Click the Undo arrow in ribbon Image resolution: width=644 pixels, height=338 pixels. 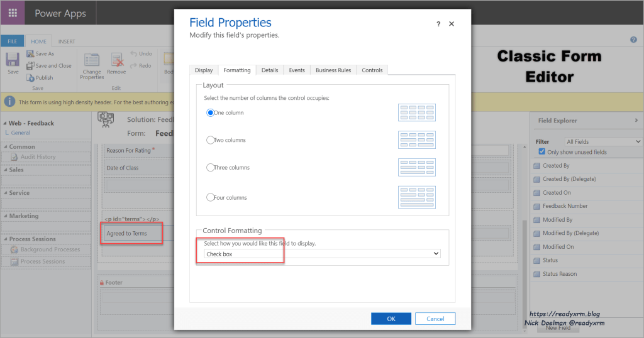click(x=133, y=54)
